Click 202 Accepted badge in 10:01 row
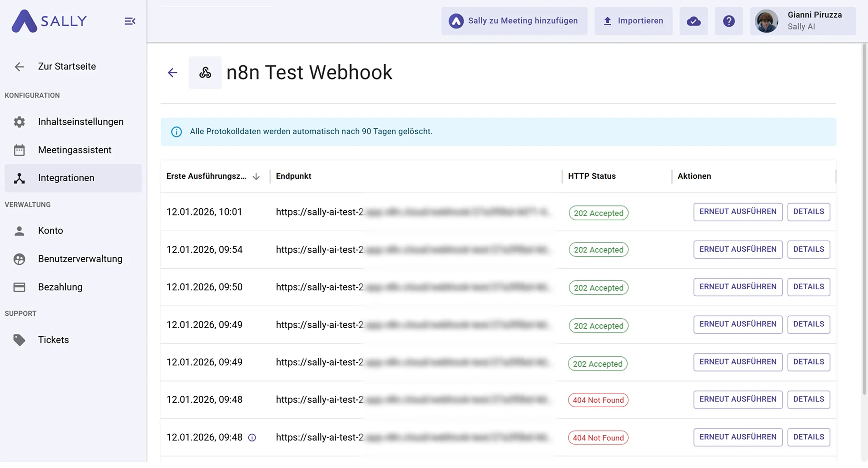 pyautogui.click(x=598, y=213)
